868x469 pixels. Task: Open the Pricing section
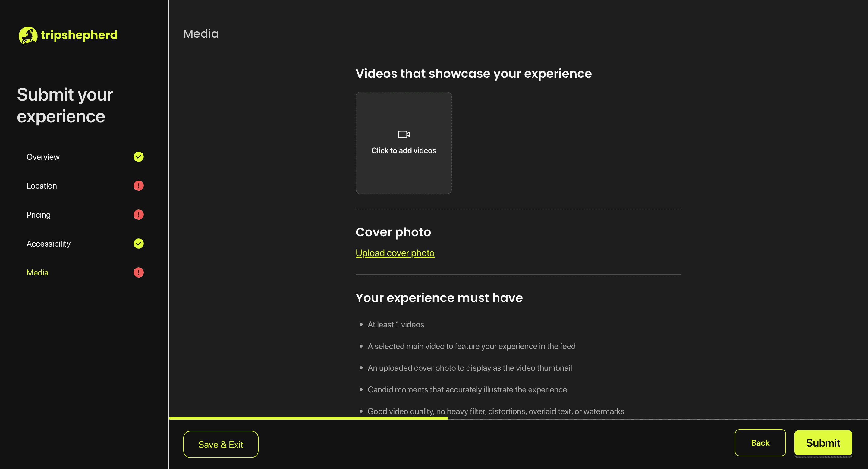(38, 215)
